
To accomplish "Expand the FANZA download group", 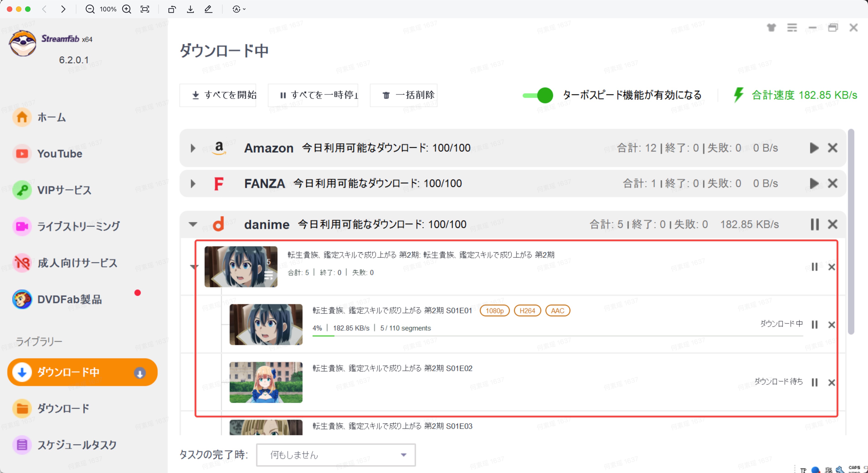I will click(193, 183).
